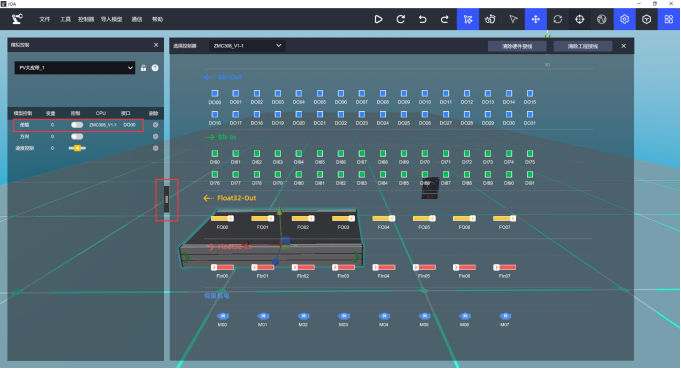Select the DO10 output port
681x369 pixels.
point(425,93)
